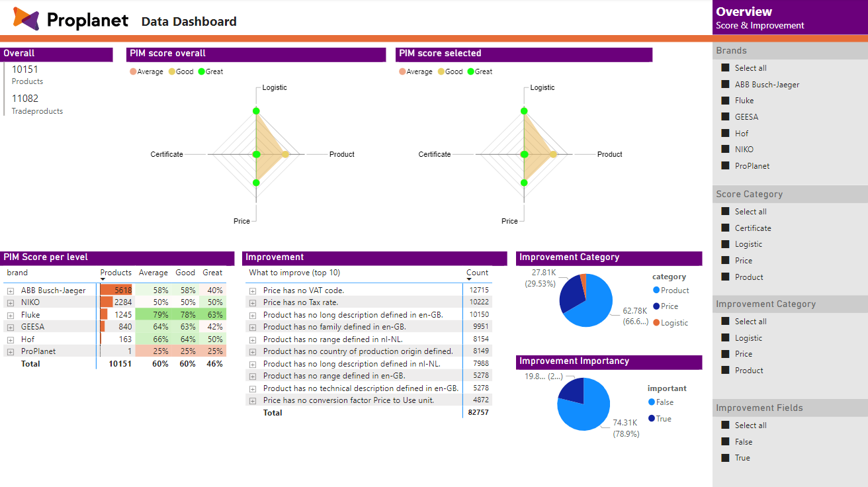This screenshot has width=868, height=487.
Task: Sort by the Great column header
Action: (x=212, y=273)
